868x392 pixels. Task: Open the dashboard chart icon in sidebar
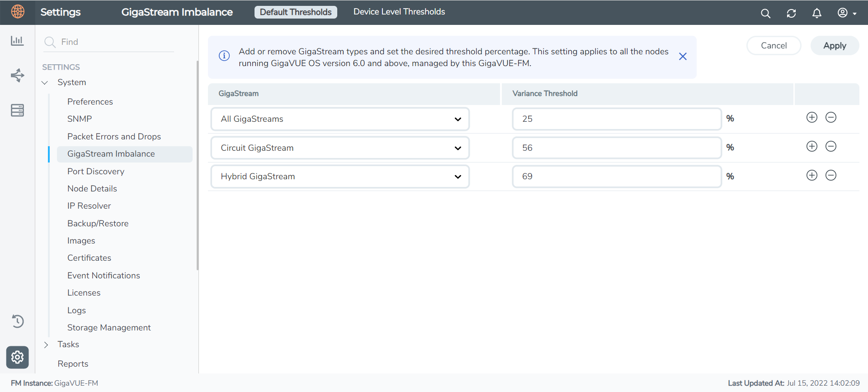(x=17, y=41)
